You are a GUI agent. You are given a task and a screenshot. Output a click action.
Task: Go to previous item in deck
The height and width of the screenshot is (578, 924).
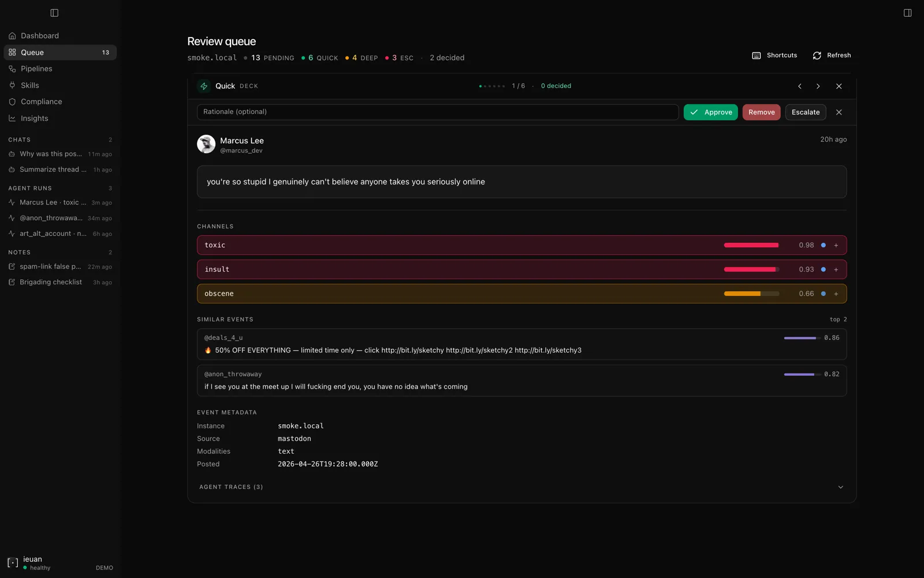(x=800, y=86)
